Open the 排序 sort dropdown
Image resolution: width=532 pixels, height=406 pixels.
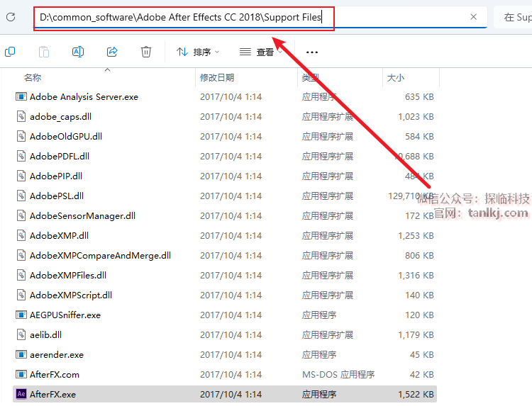198,52
